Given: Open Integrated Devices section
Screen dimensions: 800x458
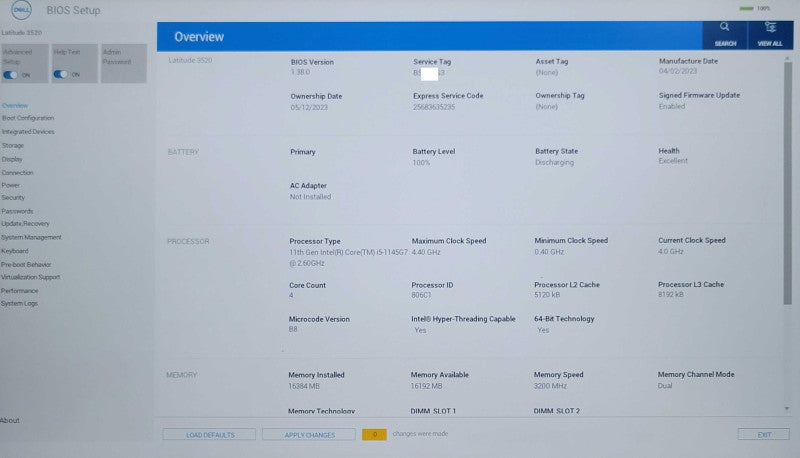Looking at the screenshot, I should pos(28,132).
